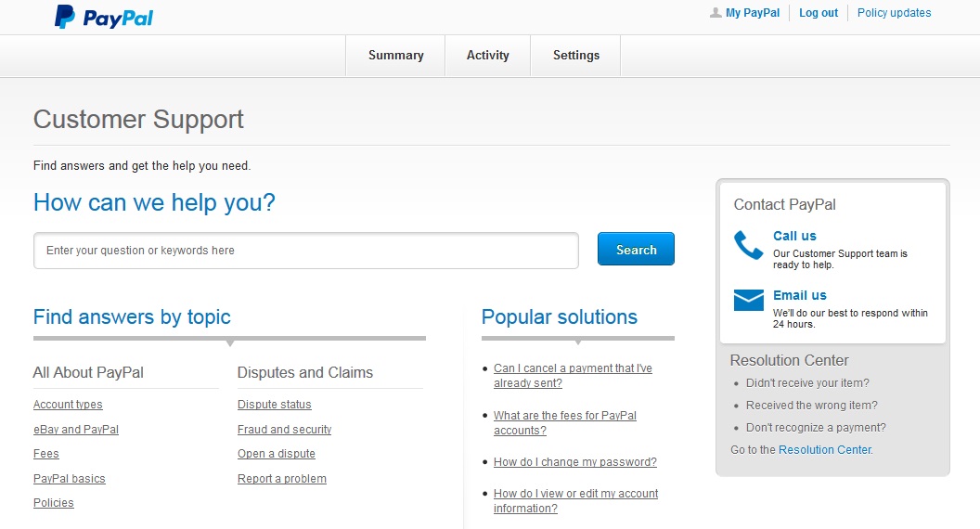Open Fraud and security link
The image size is (980, 529).
click(x=284, y=430)
